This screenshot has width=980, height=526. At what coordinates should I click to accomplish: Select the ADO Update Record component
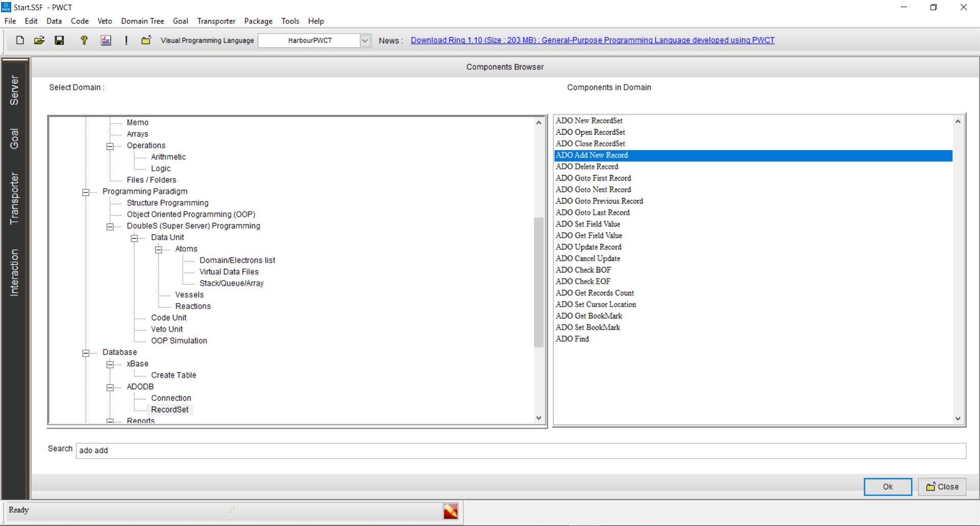pyautogui.click(x=589, y=247)
